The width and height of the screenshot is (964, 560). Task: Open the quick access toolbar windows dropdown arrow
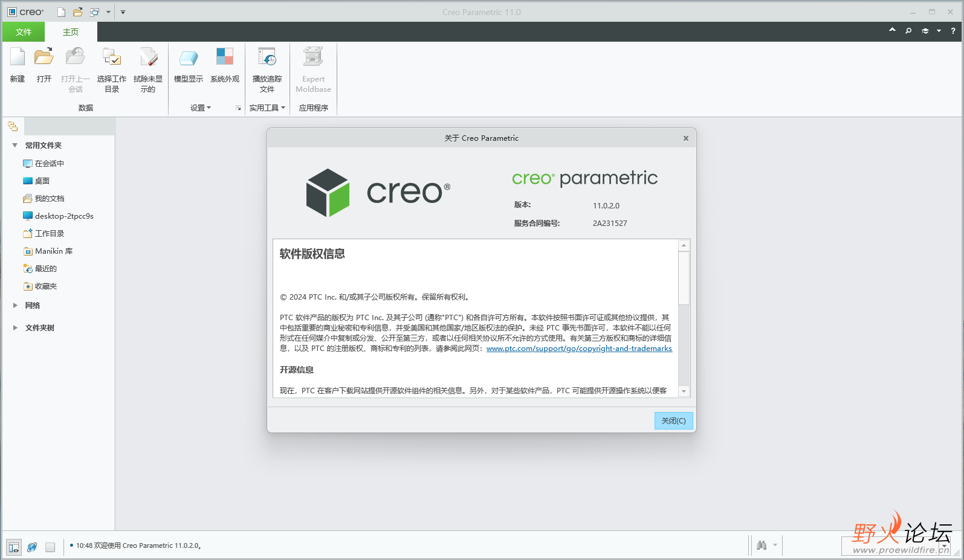pos(109,12)
